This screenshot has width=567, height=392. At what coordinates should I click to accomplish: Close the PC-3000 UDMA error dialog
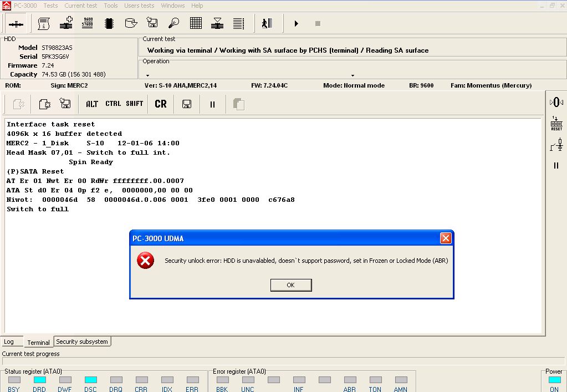[446, 238]
